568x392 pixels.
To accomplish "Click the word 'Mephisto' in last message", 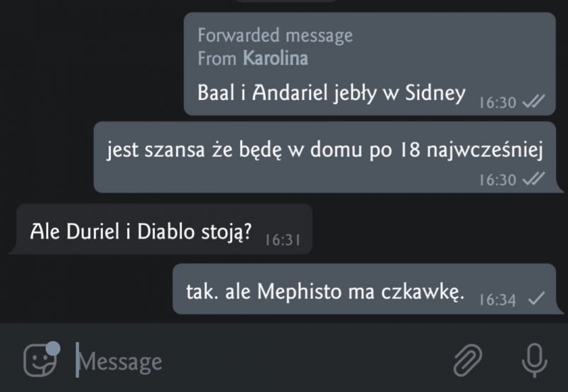I will coord(299,292).
